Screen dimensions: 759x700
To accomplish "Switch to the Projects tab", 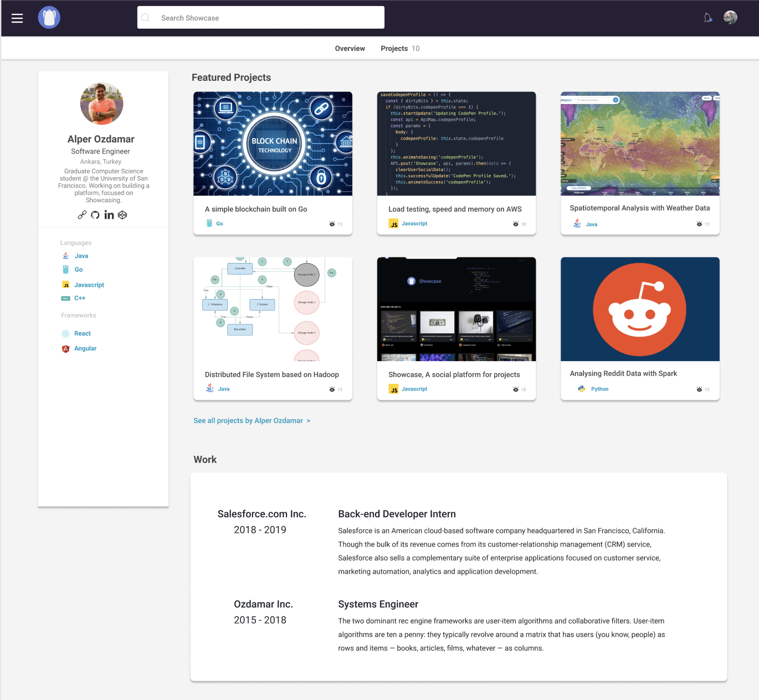I will click(400, 49).
